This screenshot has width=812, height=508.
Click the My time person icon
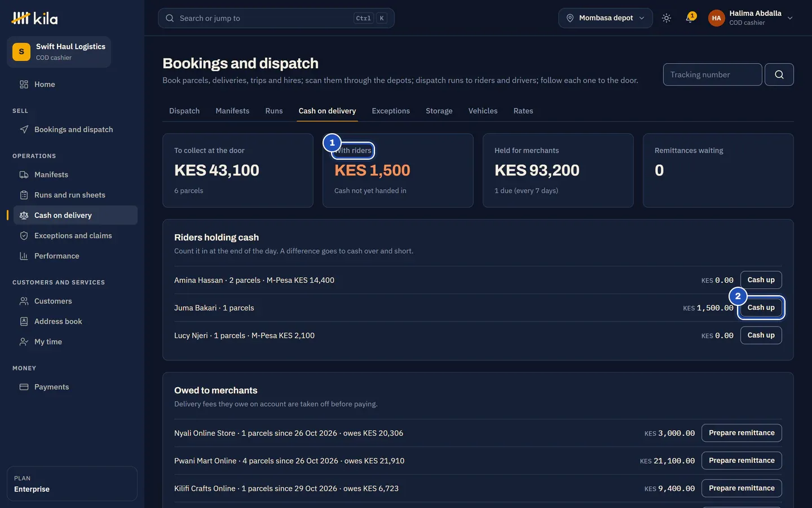(24, 341)
